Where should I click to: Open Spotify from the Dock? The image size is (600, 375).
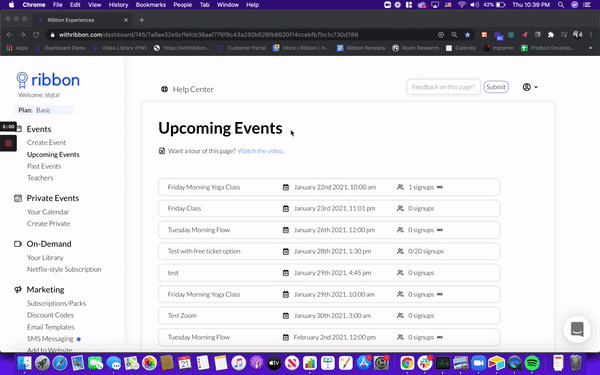532,363
